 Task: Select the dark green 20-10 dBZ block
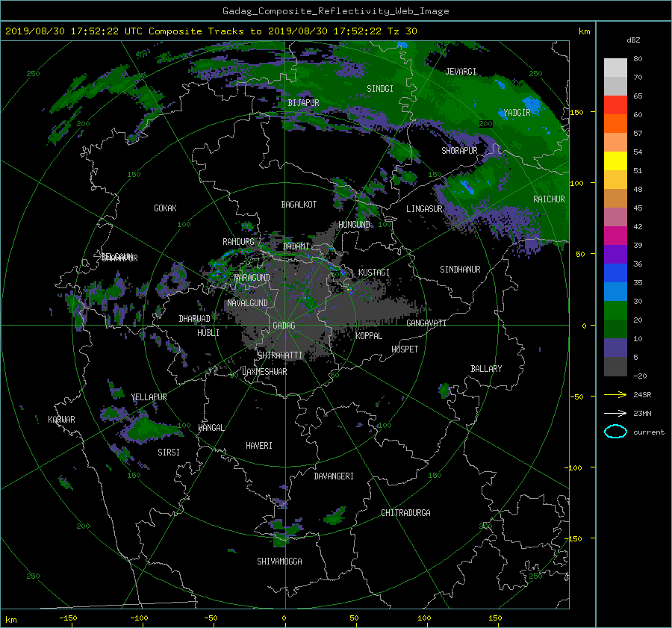(x=615, y=329)
